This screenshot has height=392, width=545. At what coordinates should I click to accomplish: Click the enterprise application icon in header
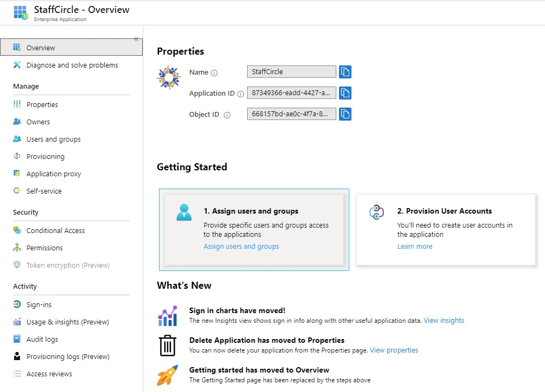pyautogui.click(x=21, y=13)
